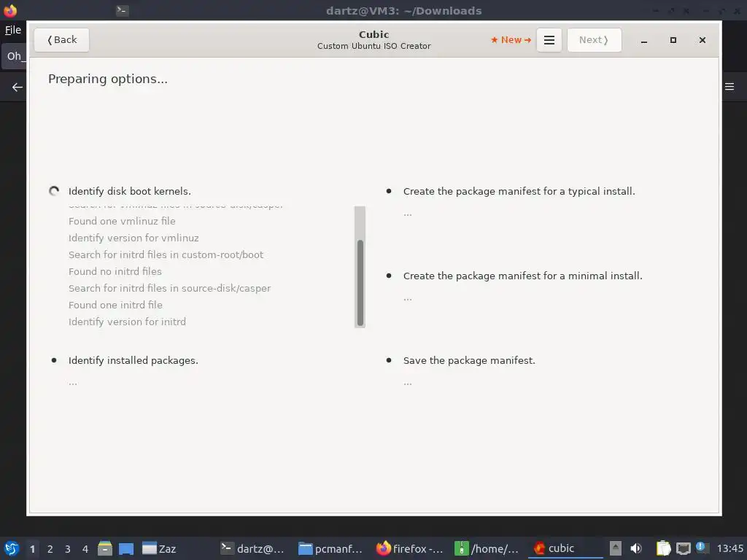This screenshot has height=560, width=747.
Task: Open the Lubuntu start menu in taskbar
Action: coord(12,548)
